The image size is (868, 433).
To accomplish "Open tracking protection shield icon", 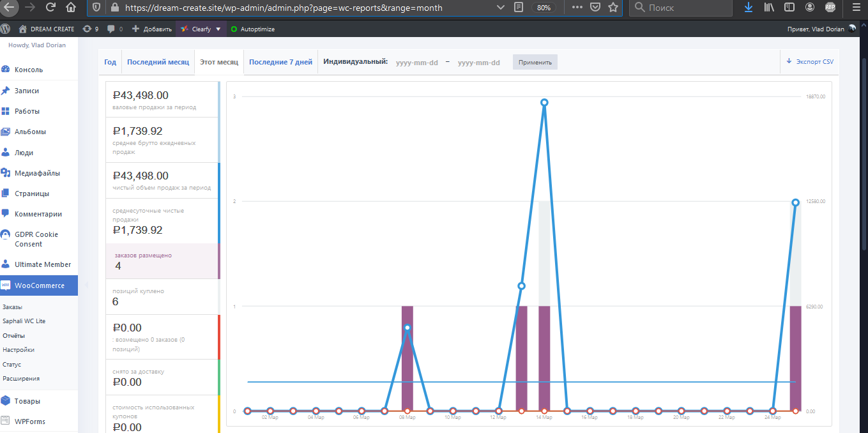I will pos(96,8).
